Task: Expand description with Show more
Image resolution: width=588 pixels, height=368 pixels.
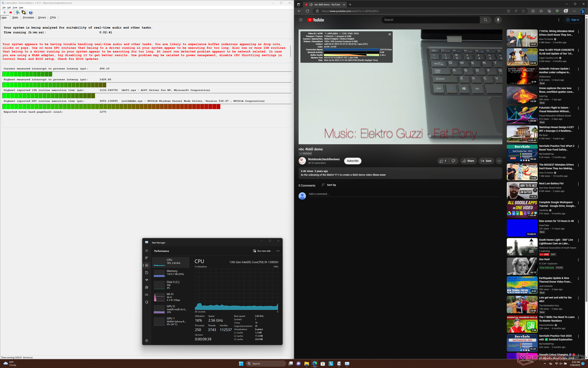Action: coord(379,175)
